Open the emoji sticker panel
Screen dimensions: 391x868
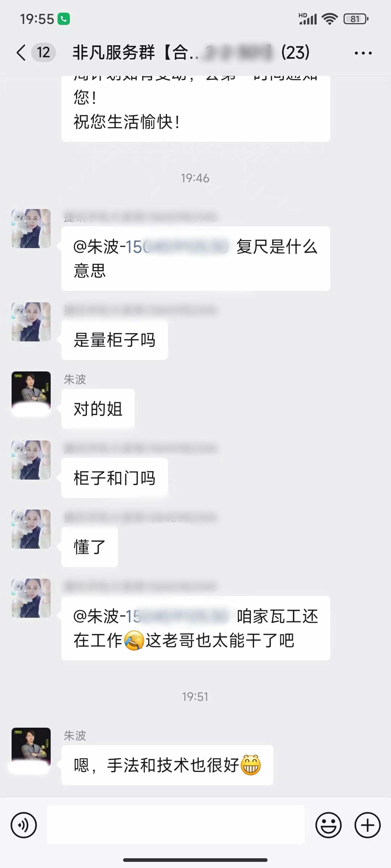pyautogui.click(x=328, y=825)
